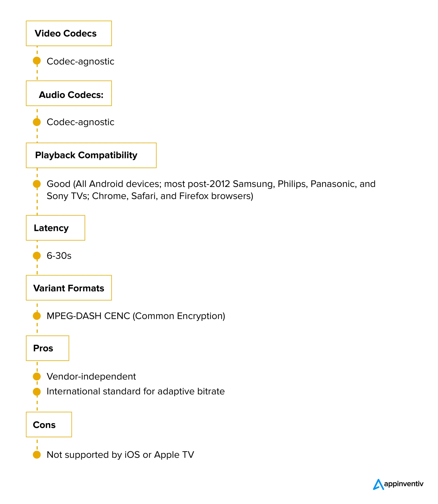Click the Cons heading box
Viewport: 438px width, 504px height.
pos(49,425)
